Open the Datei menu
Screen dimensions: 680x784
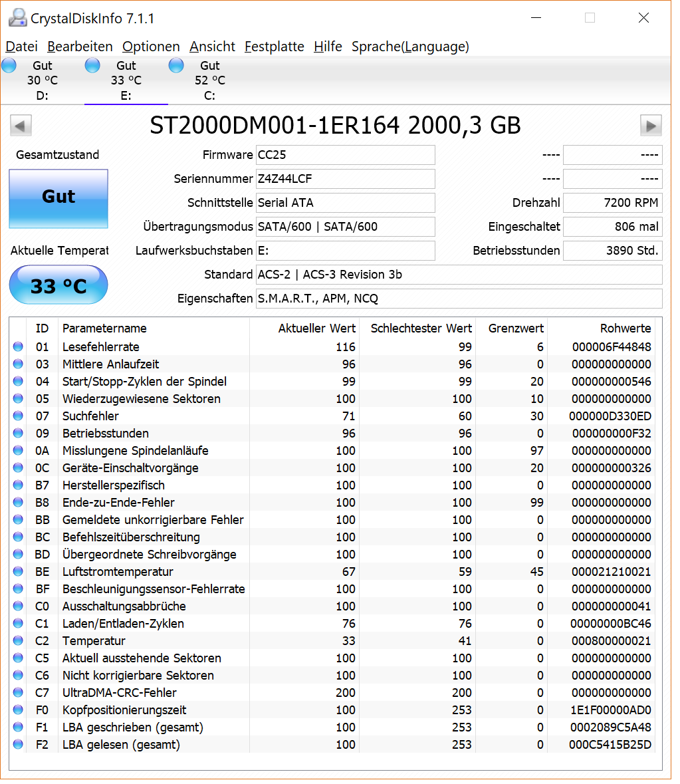[x=22, y=47]
